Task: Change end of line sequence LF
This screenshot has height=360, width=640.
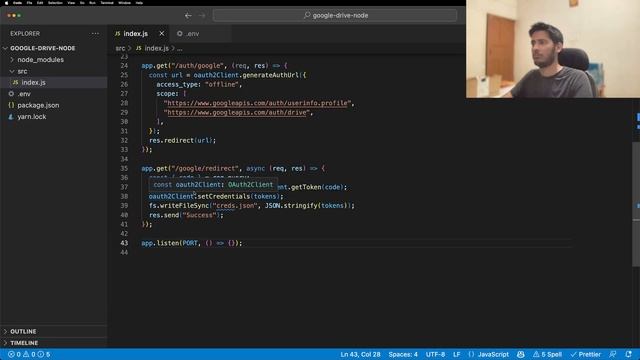Action: [x=456, y=354]
